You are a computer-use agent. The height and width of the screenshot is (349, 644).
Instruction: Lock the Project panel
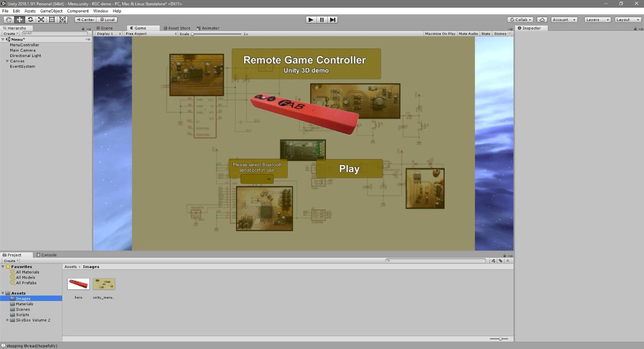click(x=504, y=256)
